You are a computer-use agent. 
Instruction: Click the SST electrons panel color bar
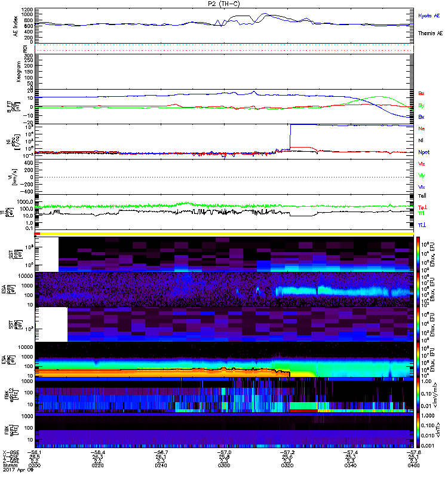(x=418, y=324)
